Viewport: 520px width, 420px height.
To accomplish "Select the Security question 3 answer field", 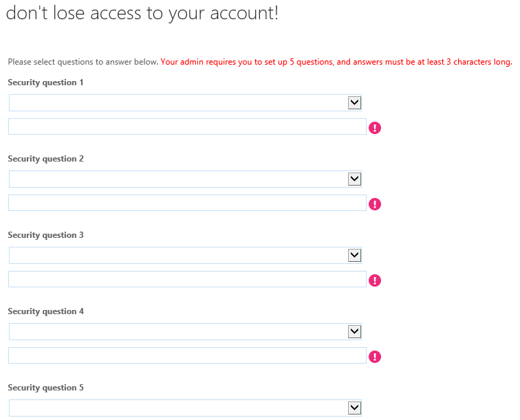I will click(187, 279).
